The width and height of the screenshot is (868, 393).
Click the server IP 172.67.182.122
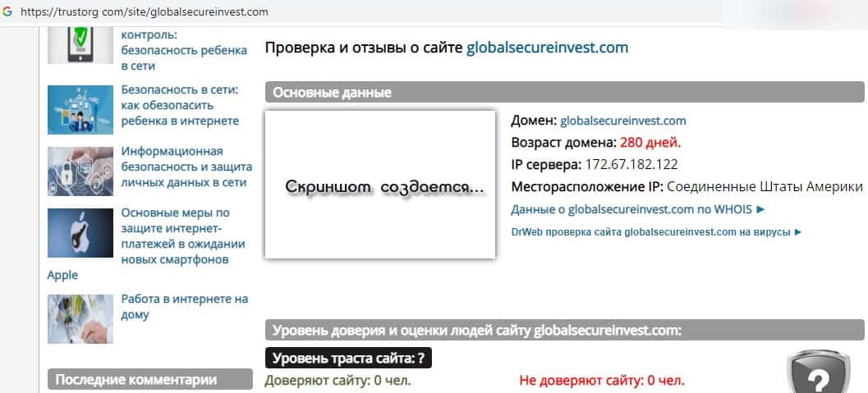(631, 165)
